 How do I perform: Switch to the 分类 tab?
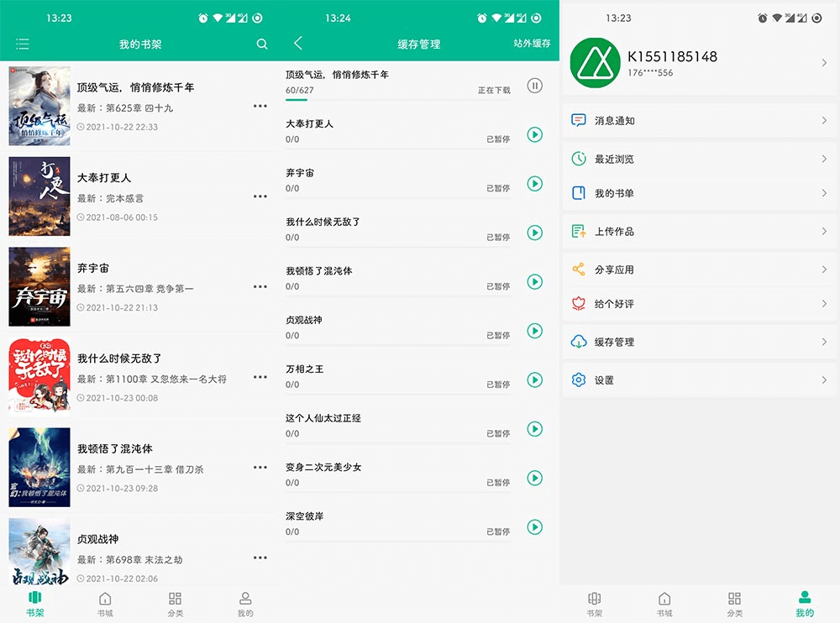pyautogui.click(x=174, y=603)
